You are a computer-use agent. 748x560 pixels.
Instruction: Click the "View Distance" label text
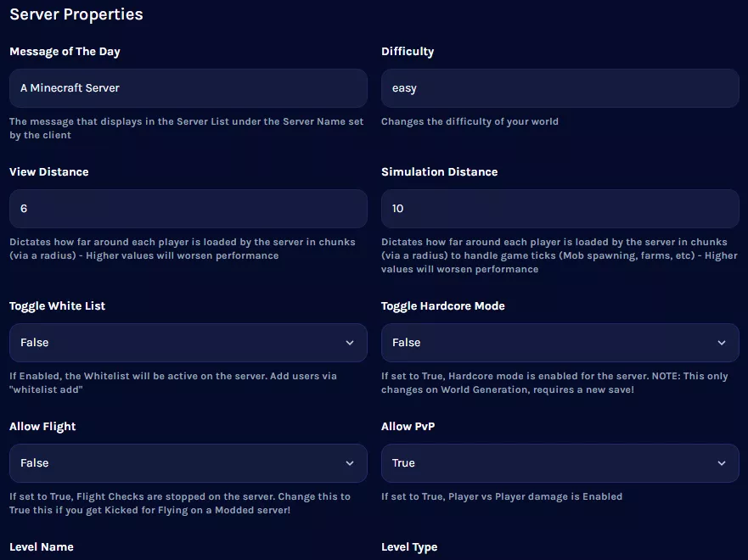[x=49, y=172]
